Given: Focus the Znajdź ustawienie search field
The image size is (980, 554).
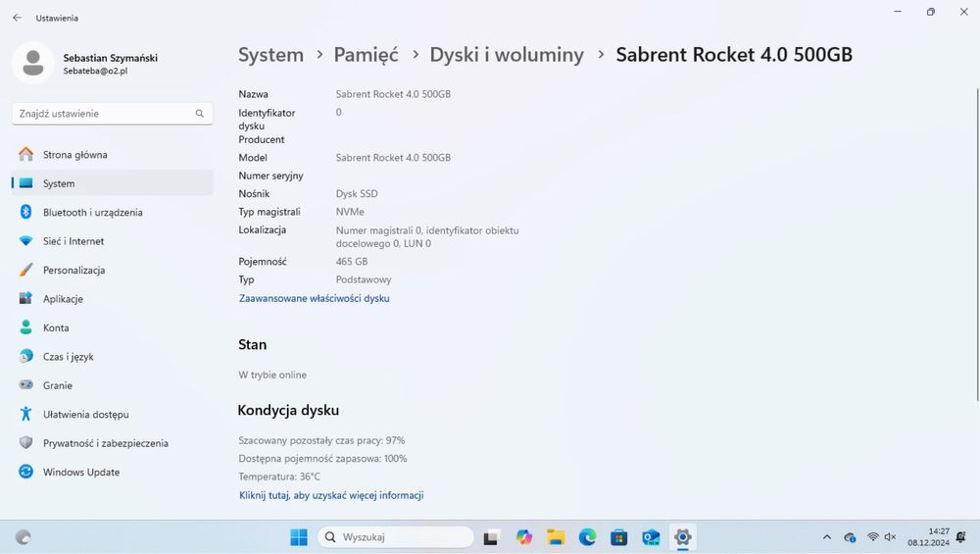Looking at the screenshot, I should click(113, 114).
